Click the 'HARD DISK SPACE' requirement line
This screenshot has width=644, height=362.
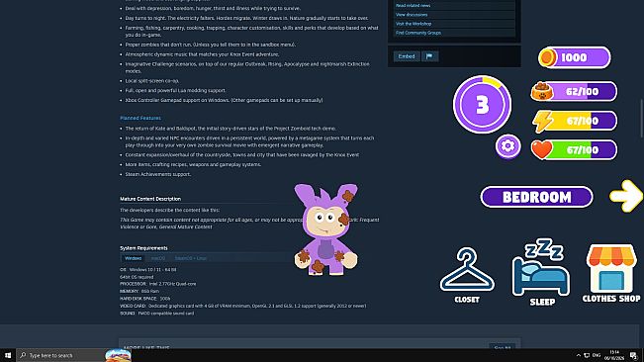click(144, 299)
